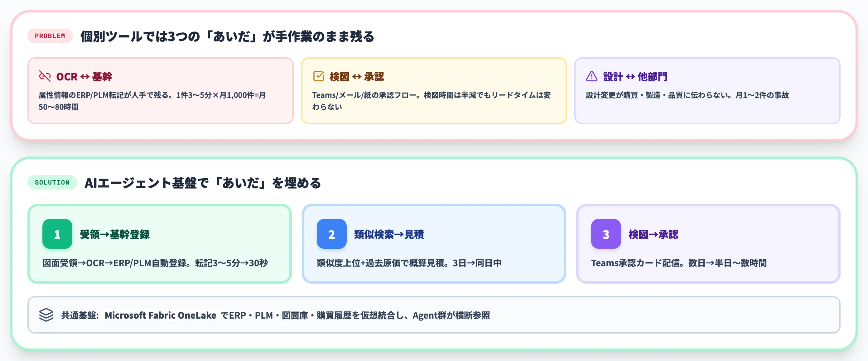
Task: Click the 類似検索→見積 step title
Action: (x=389, y=234)
